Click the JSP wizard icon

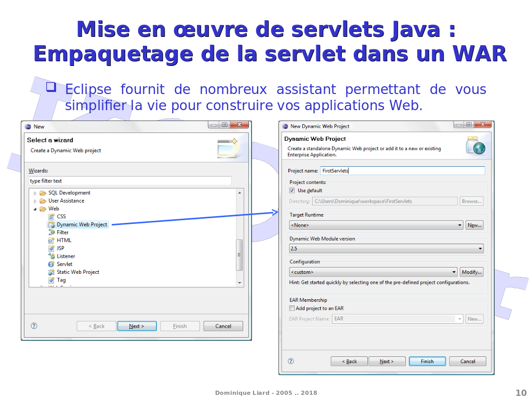(x=51, y=248)
